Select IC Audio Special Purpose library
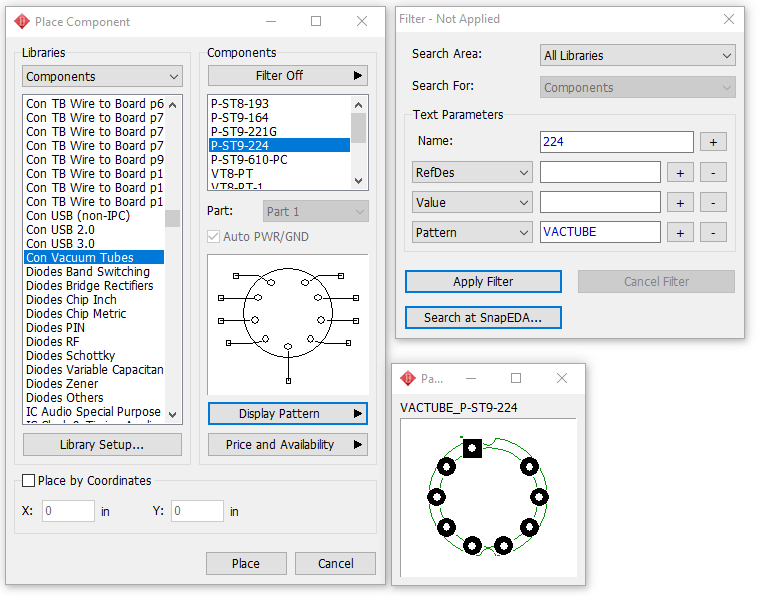Image resolution: width=765 pixels, height=596 pixels. click(94, 412)
